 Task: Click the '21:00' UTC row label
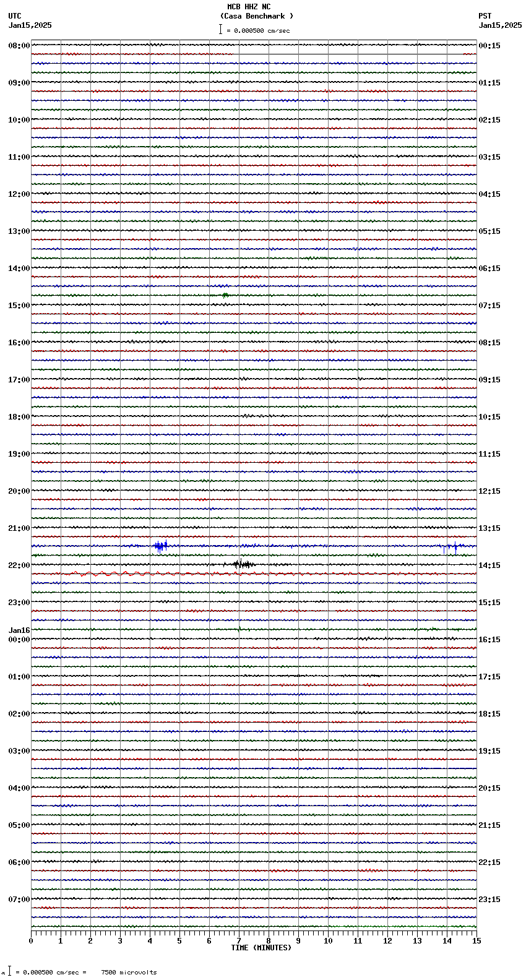(x=19, y=528)
